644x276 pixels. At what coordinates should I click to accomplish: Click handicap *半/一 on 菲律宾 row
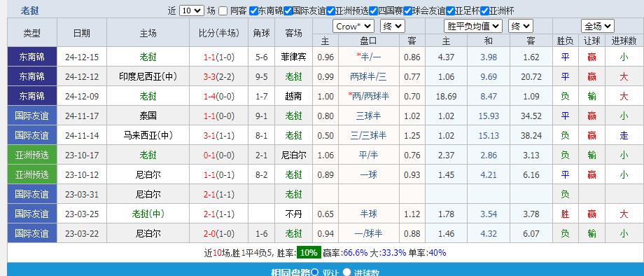[368, 57]
